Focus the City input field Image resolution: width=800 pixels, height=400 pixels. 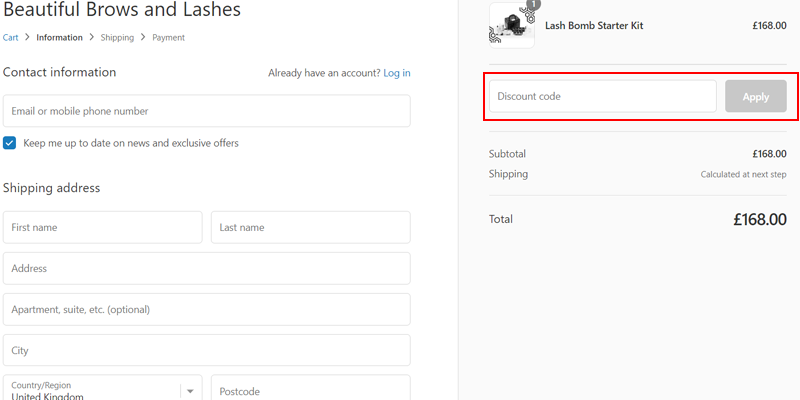click(206, 350)
